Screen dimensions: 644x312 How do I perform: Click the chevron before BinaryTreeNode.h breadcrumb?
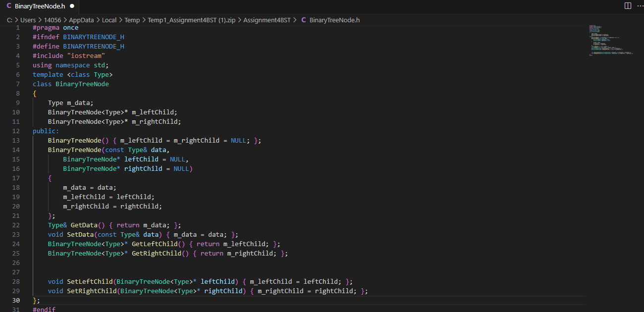[x=295, y=20]
